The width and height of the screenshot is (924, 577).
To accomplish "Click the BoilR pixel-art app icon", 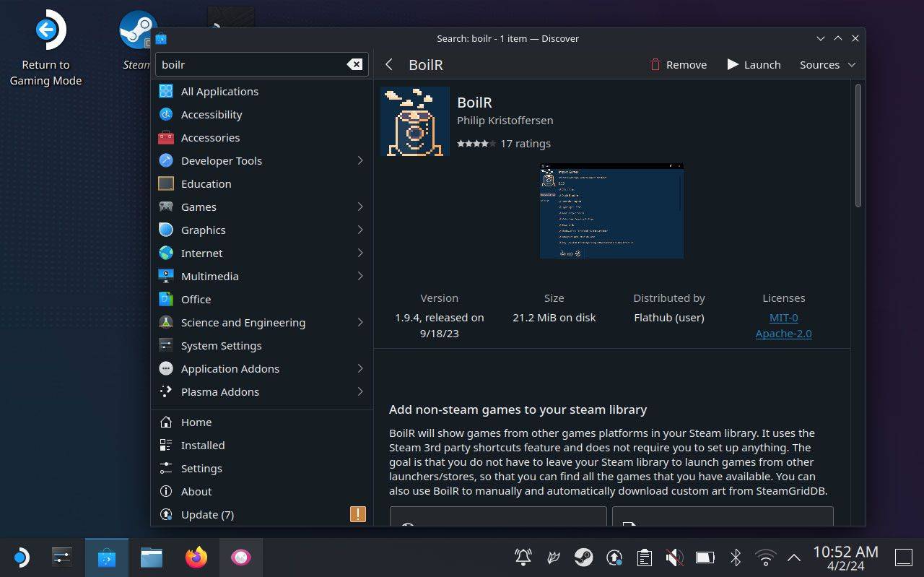I will click(415, 121).
